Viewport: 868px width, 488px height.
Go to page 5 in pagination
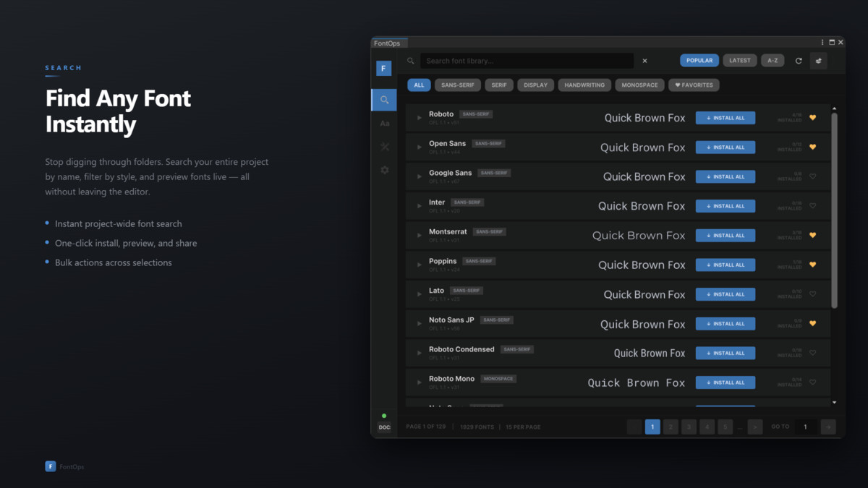pos(726,427)
